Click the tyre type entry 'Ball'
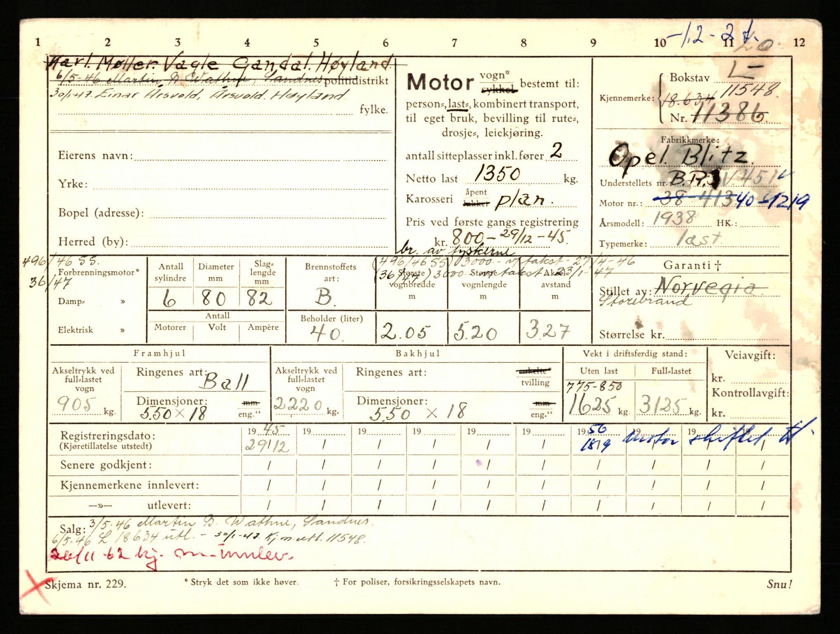The width and height of the screenshot is (840, 634). 224,382
